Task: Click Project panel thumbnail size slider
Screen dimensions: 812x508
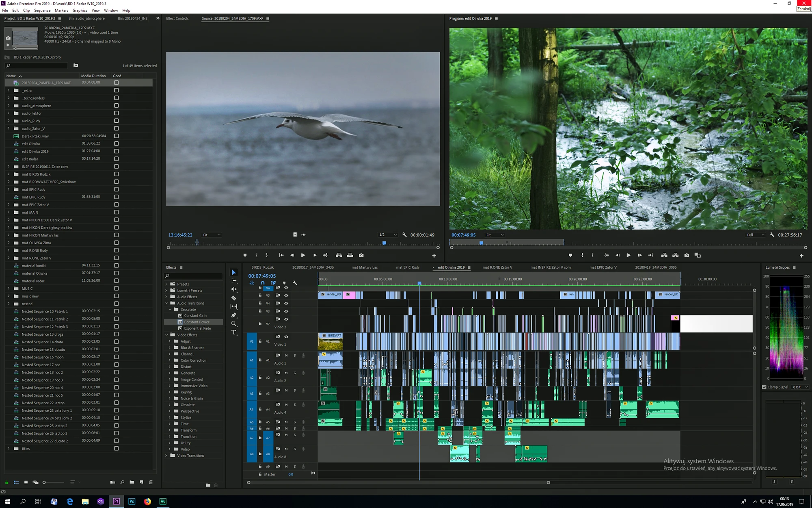Action: point(44,482)
